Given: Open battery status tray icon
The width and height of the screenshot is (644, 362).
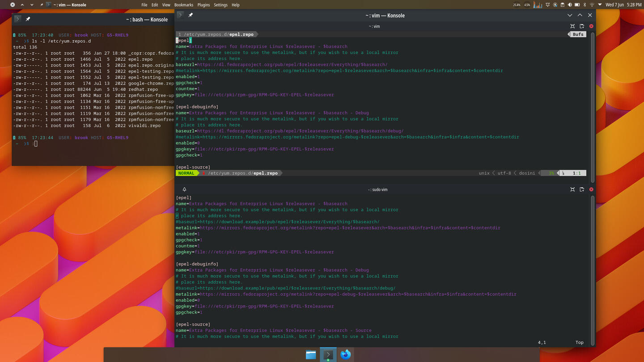Looking at the screenshot, I should (x=577, y=5).
